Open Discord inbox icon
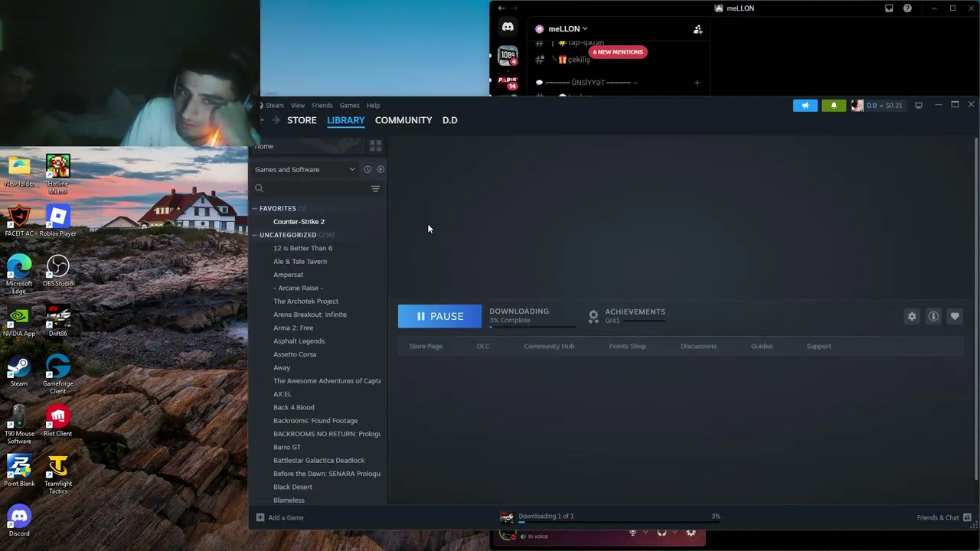 click(889, 8)
